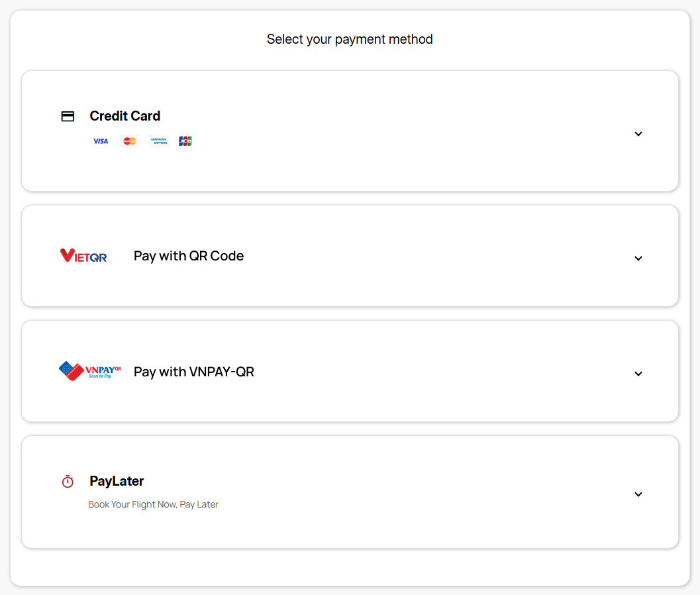Select the PayLater title text
Image resolution: width=700 pixels, height=595 pixels.
click(117, 482)
